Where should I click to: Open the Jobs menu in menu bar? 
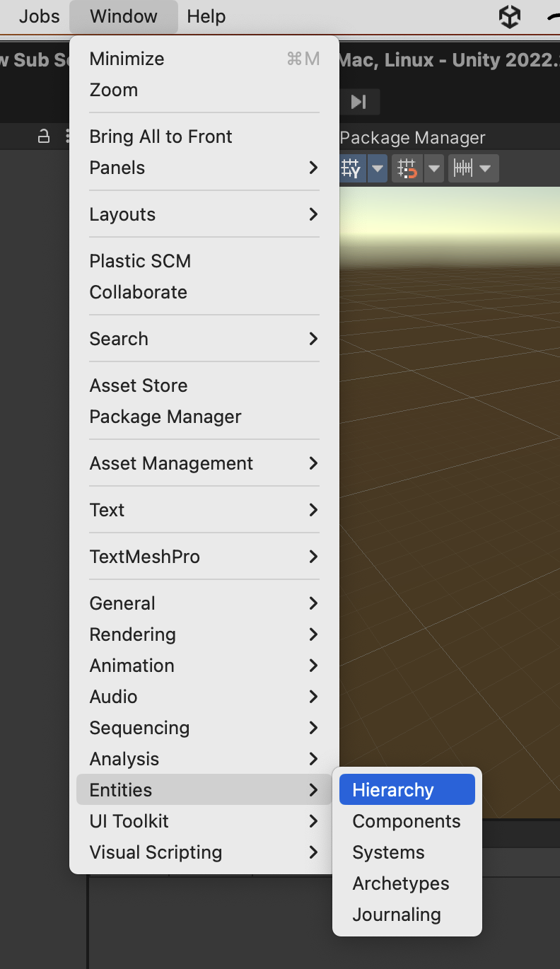(x=40, y=16)
